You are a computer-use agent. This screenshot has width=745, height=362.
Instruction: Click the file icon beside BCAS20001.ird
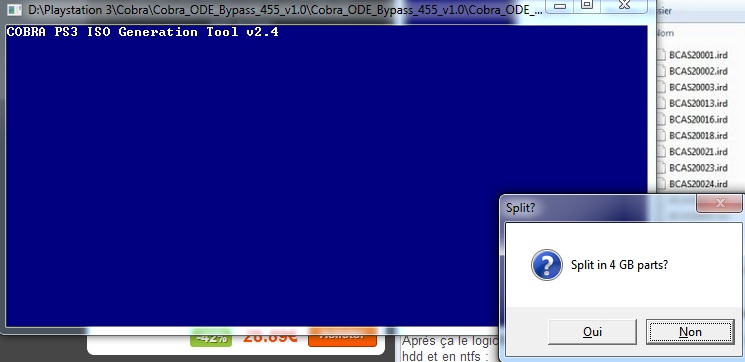point(661,55)
